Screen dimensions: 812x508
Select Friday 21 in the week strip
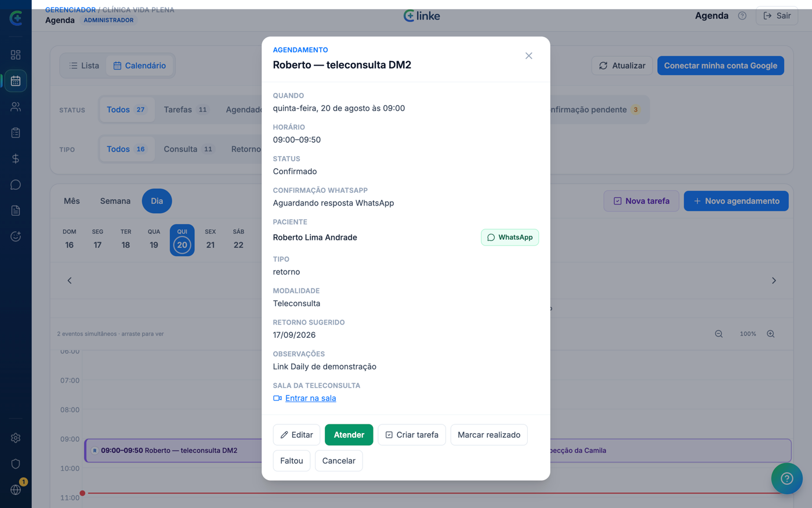click(x=211, y=239)
